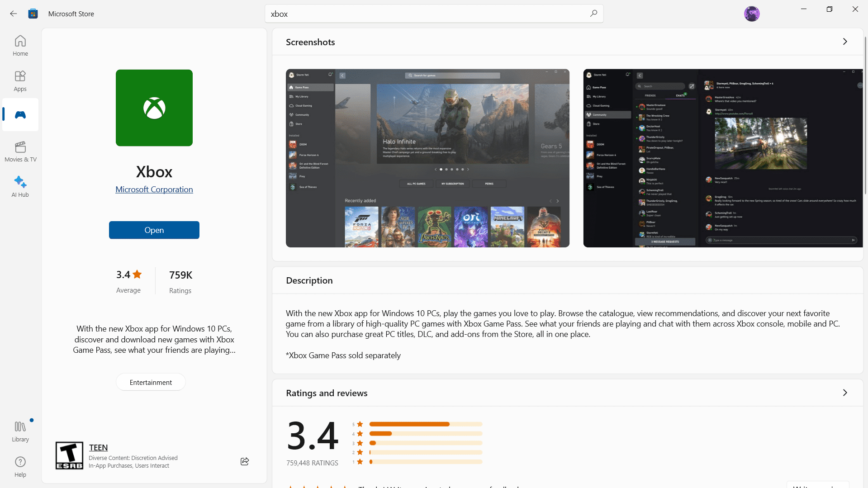Screen dimensions: 868x488
Task: Select the Entertainment category chip
Action: click(150, 382)
